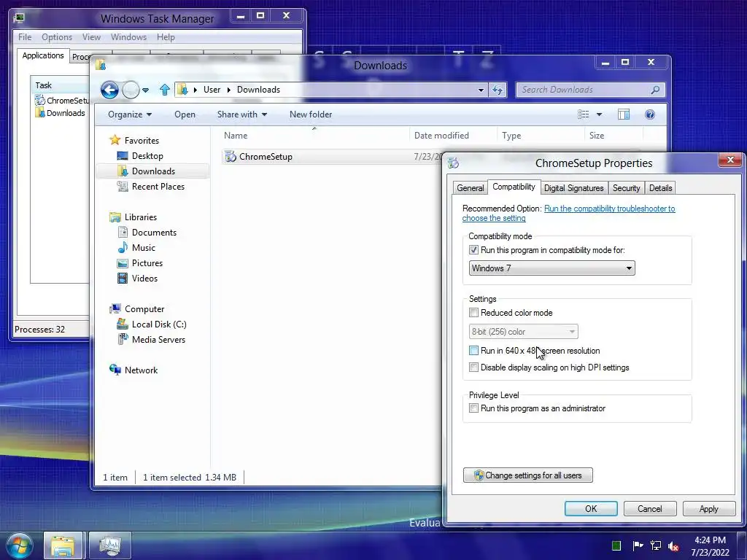This screenshot has height=560, width=747.
Task: Enable Reduced color mode checkbox
Action: pos(473,313)
